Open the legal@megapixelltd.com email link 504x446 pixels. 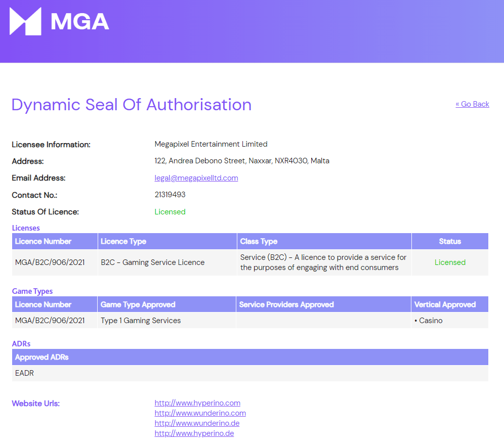coord(196,178)
